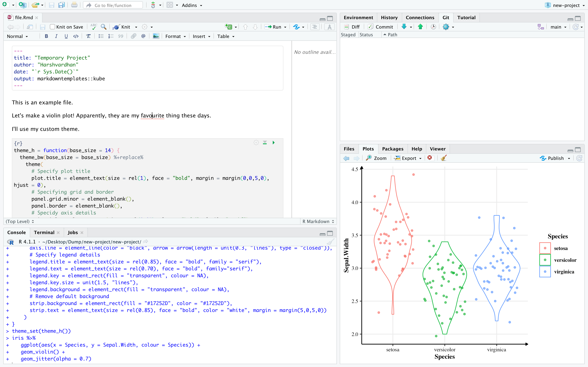588x367 pixels.
Task: Click the Git push up-arrow icon
Action: coord(420,27)
